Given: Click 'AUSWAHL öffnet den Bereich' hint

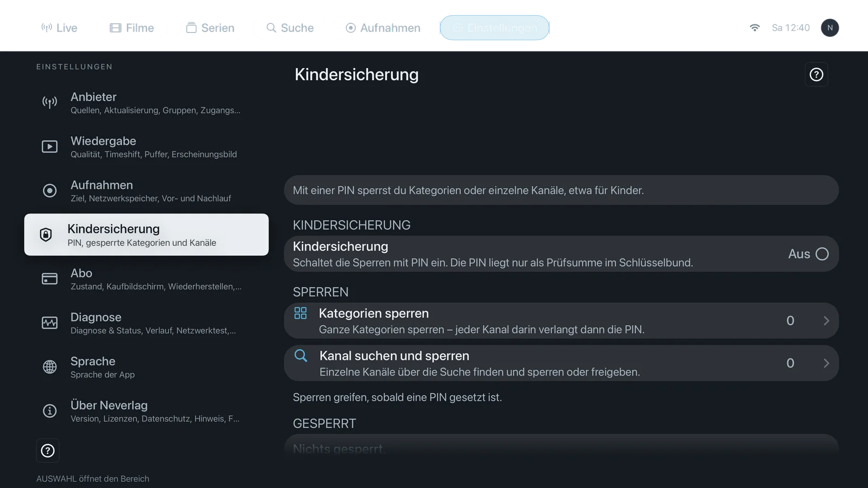Looking at the screenshot, I should [93, 479].
